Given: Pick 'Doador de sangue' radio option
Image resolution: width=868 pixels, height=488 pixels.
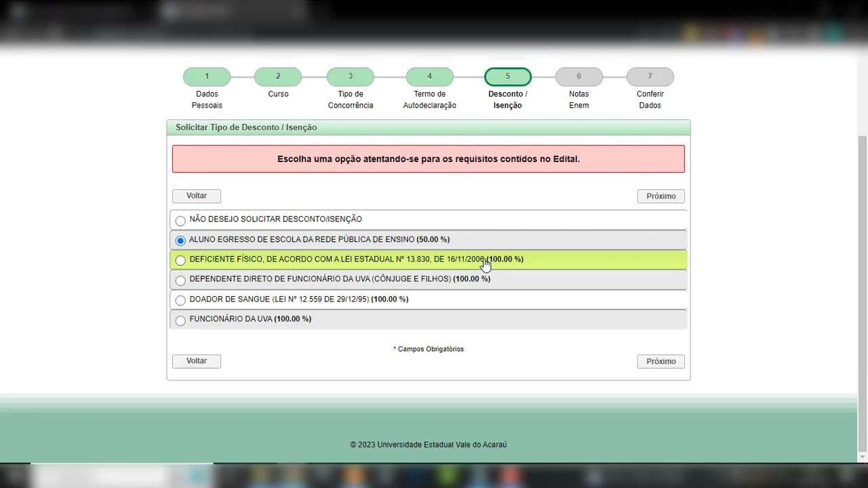Looking at the screenshot, I should [x=180, y=300].
